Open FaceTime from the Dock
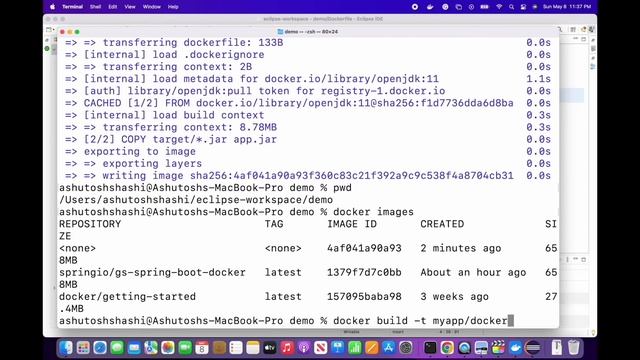Screen dimensions: 640x360 [185, 348]
